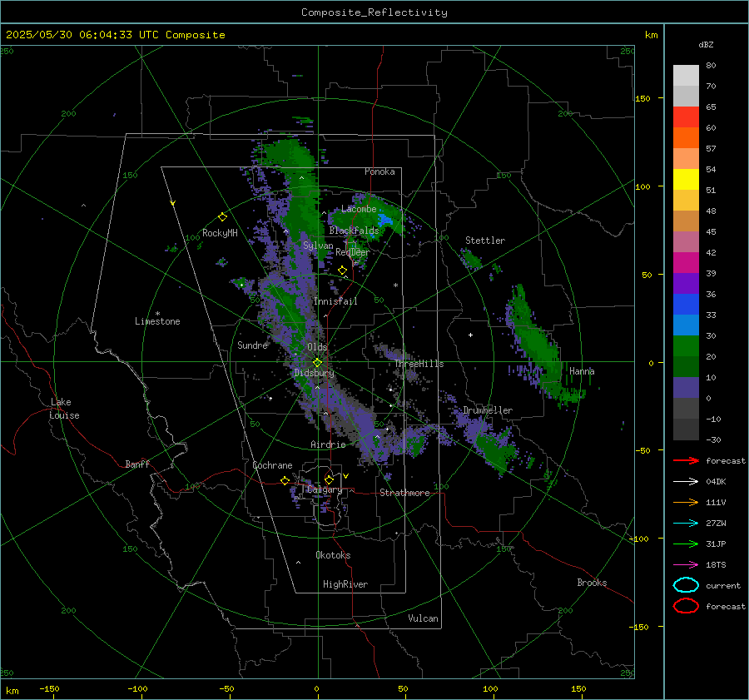Viewport: 749px width, 700px height.
Task: Click the Cochrane town label
Action: coord(272,465)
